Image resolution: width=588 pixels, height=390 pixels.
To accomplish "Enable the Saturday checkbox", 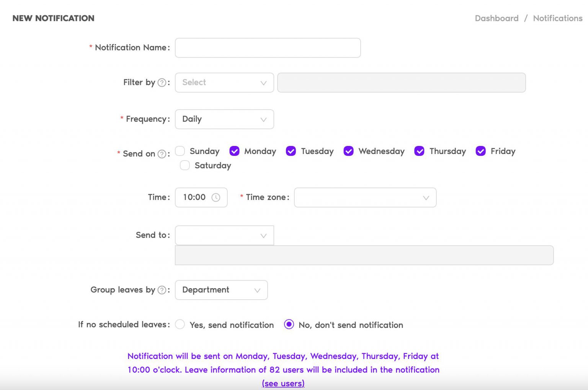I will click(185, 165).
